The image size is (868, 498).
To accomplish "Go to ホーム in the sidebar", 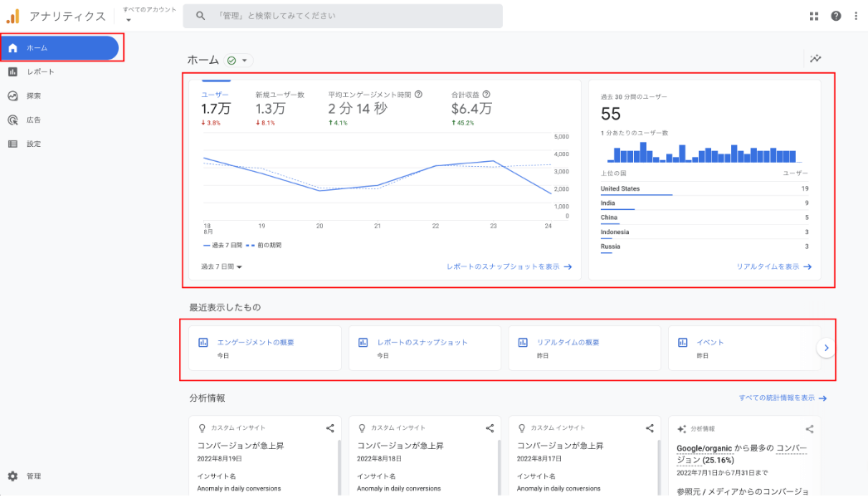I will (60, 48).
